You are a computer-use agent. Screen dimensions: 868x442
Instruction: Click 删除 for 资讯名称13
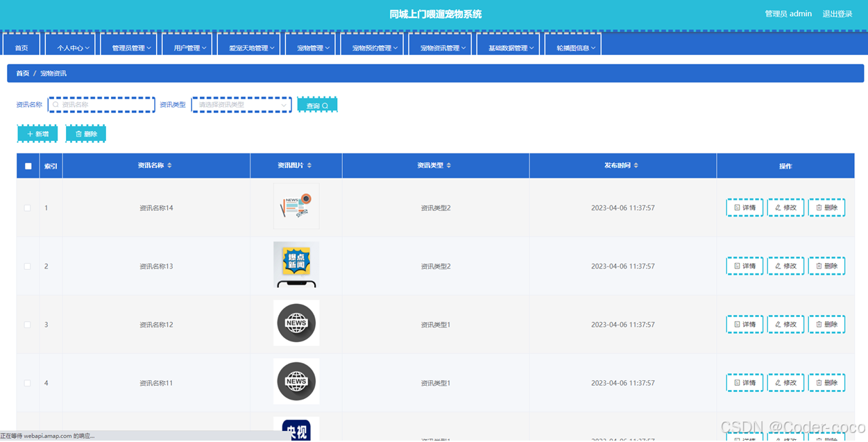(826, 266)
